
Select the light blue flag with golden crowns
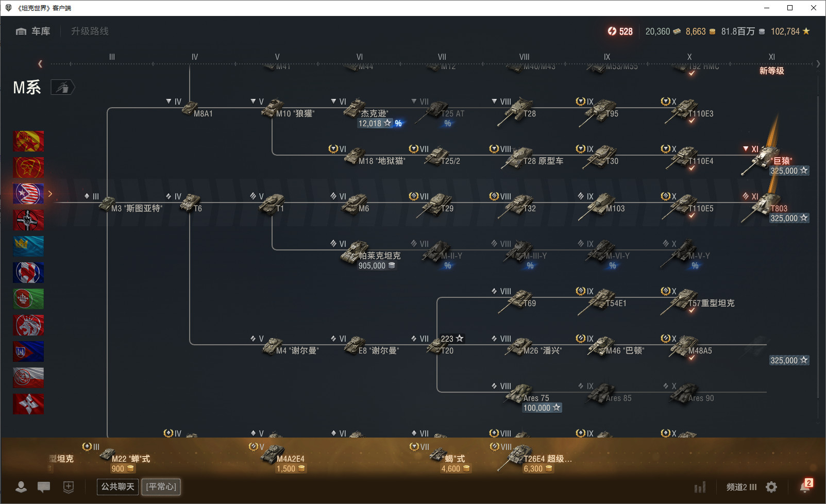[28, 246]
